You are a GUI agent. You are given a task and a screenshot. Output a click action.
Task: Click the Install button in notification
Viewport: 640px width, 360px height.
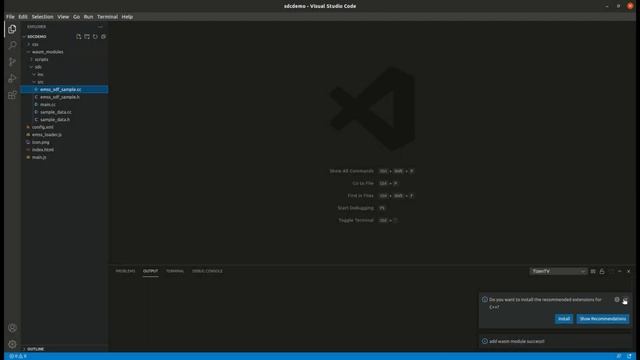pyautogui.click(x=564, y=319)
